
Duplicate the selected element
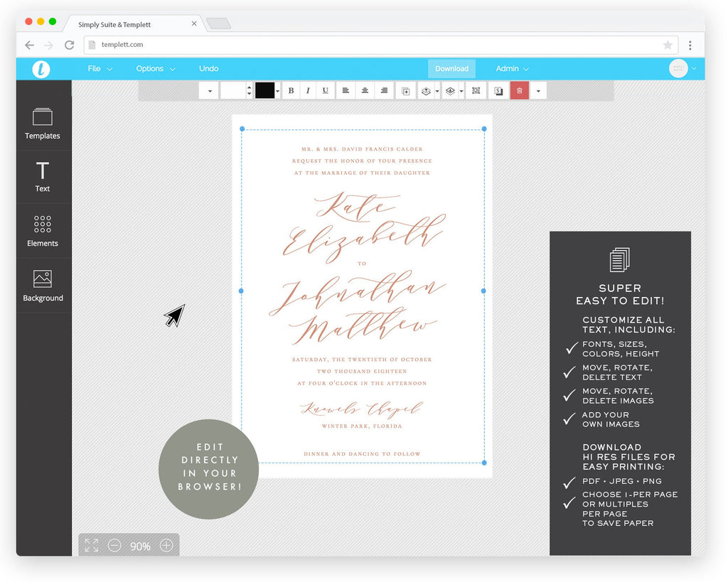(x=405, y=91)
